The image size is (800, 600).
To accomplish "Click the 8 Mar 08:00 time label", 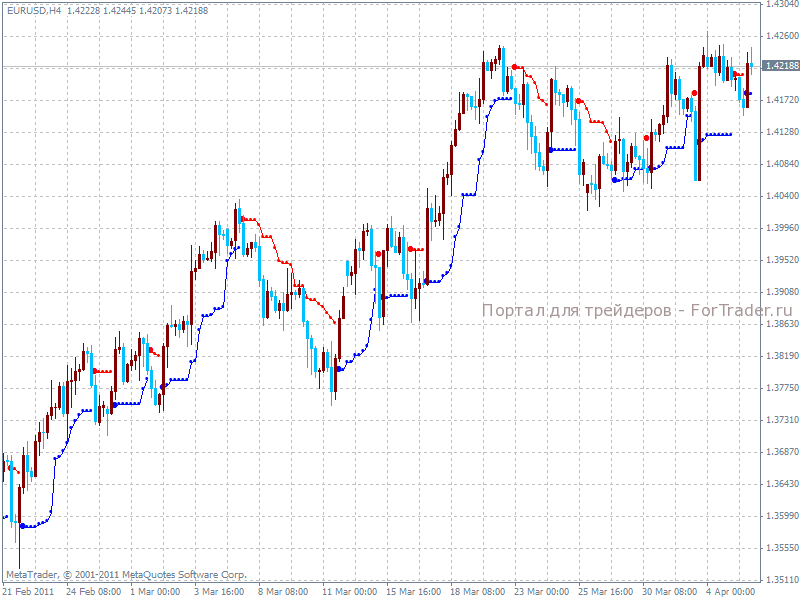I will pyautogui.click(x=283, y=592).
